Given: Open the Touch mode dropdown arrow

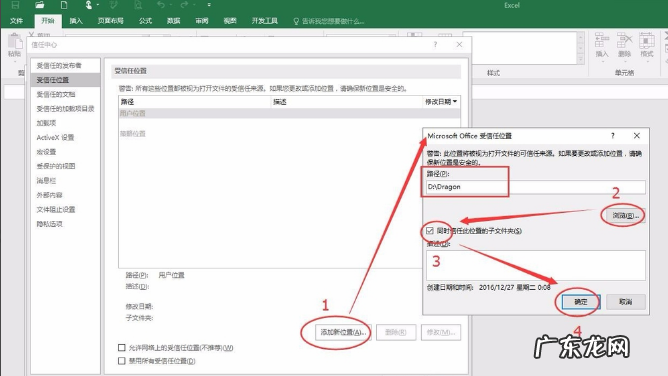Looking at the screenshot, I should [98, 5].
